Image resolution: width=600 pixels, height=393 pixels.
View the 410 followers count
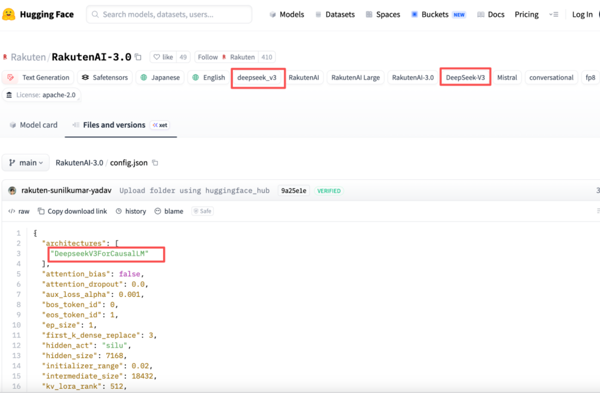pyautogui.click(x=267, y=57)
